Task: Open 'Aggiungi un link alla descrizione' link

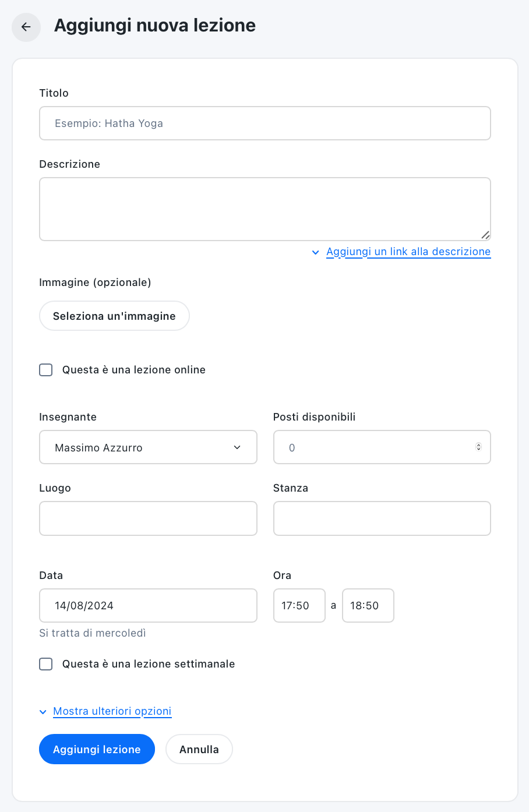Action: [408, 252]
